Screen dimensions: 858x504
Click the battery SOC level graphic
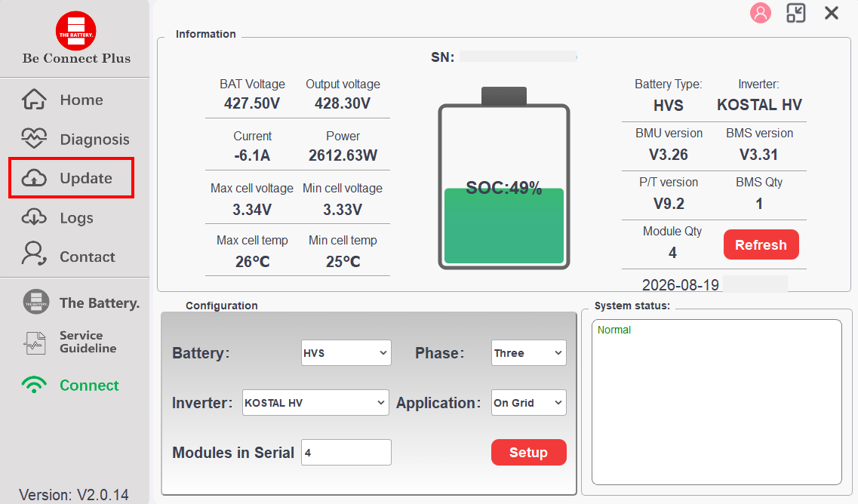504,178
